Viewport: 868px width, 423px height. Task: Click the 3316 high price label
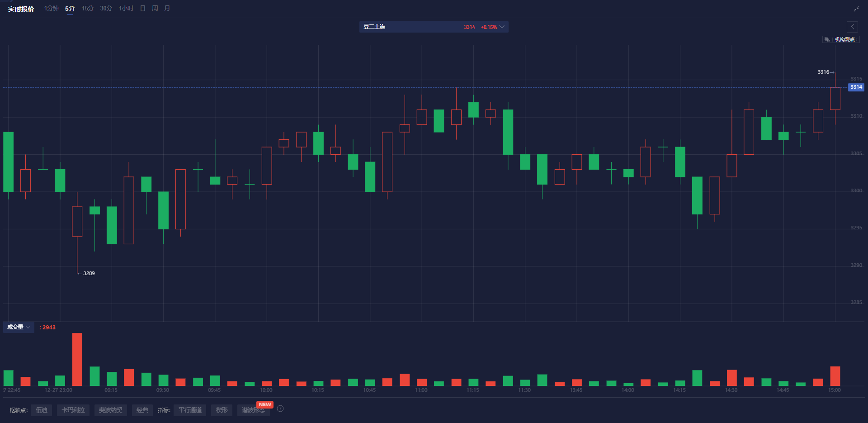(823, 72)
